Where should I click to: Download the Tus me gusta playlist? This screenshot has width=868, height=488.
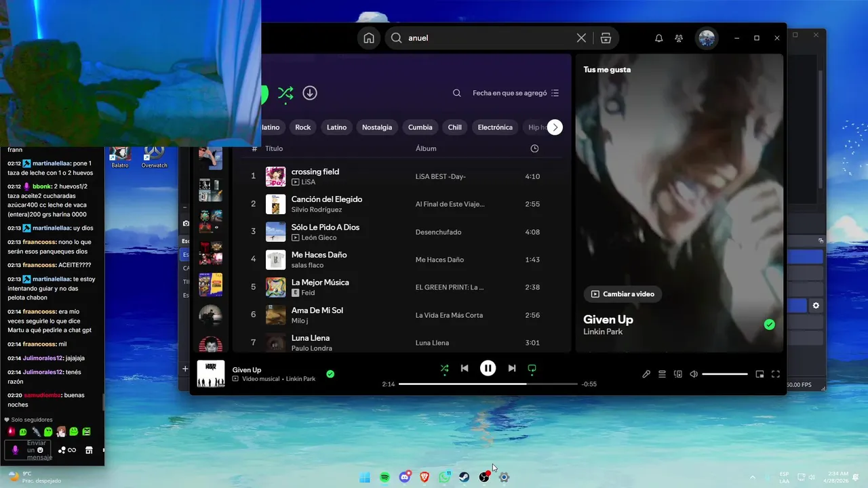[310, 93]
